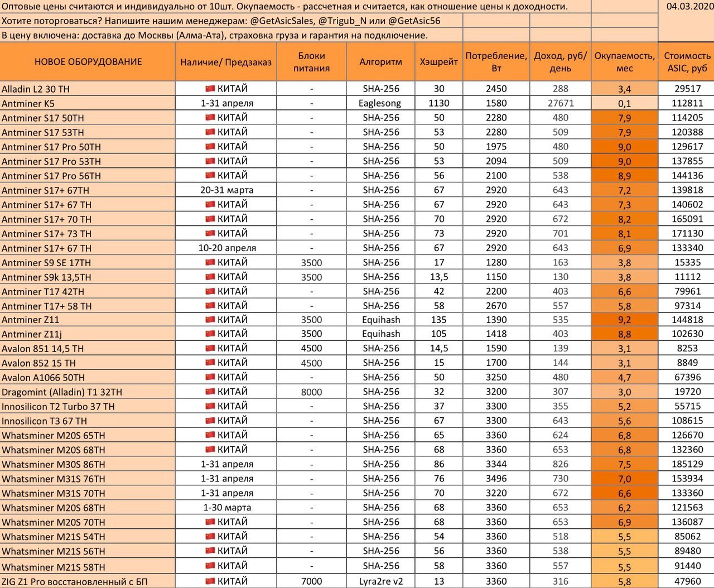Select the price cell 47960
Viewport: 714px width, 588px height.
pyautogui.click(x=687, y=581)
